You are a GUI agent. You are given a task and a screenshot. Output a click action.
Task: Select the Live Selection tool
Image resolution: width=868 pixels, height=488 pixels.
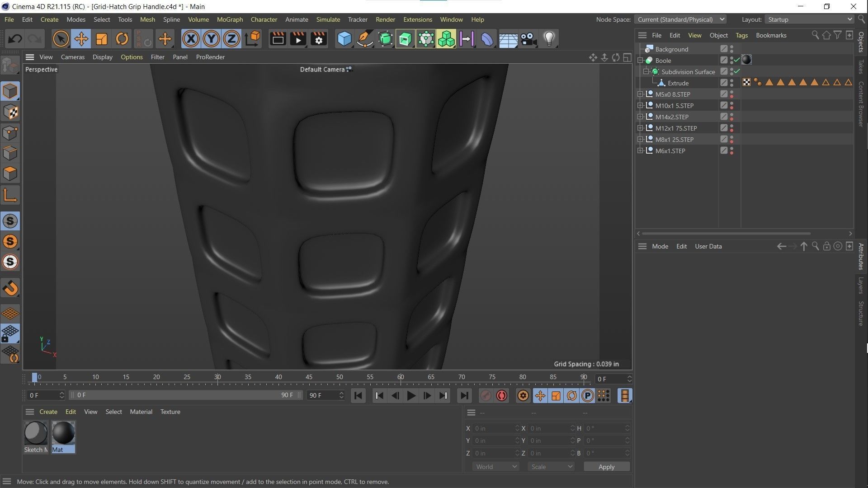[x=61, y=39]
